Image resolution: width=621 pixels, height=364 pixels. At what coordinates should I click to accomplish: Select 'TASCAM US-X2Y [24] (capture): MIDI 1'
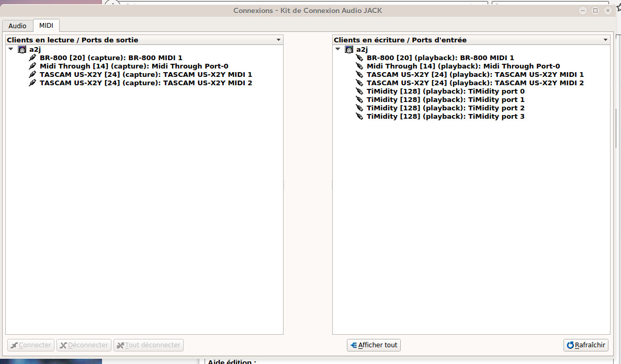coord(146,74)
